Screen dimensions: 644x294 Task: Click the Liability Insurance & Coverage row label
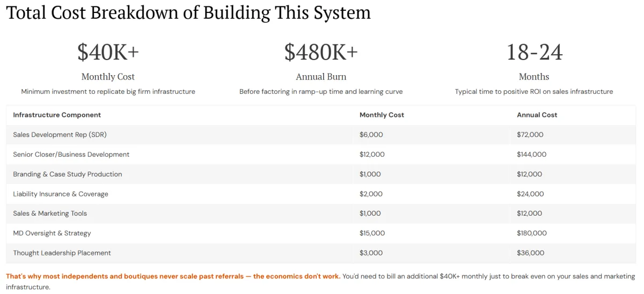[x=61, y=194]
